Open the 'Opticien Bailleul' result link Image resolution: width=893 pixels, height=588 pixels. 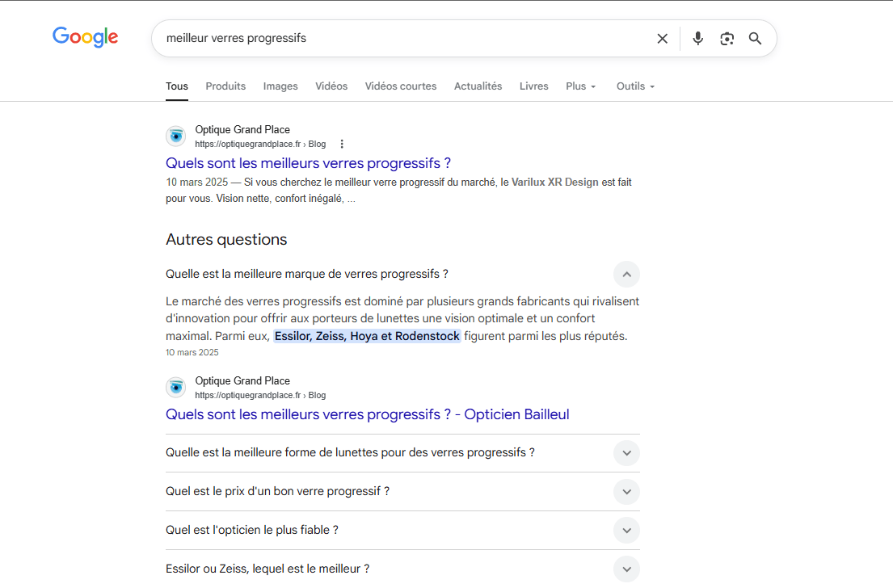tap(368, 414)
